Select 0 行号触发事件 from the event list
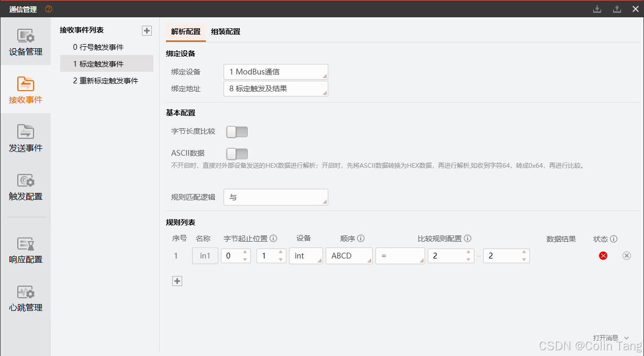Screen dimensions: 644x356 coord(97,47)
